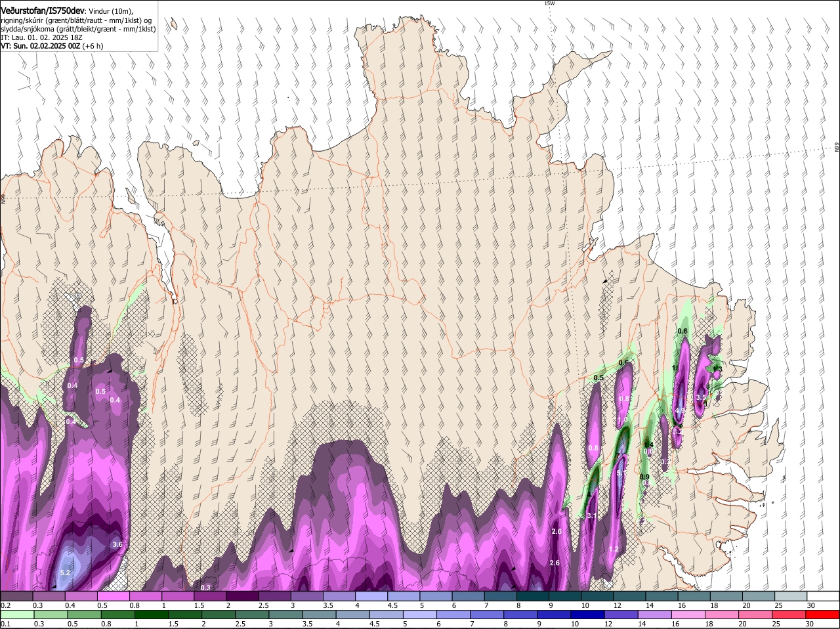Pick the 20 pink swatch, lower legend row
840x629 pixels.
(755, 615)
